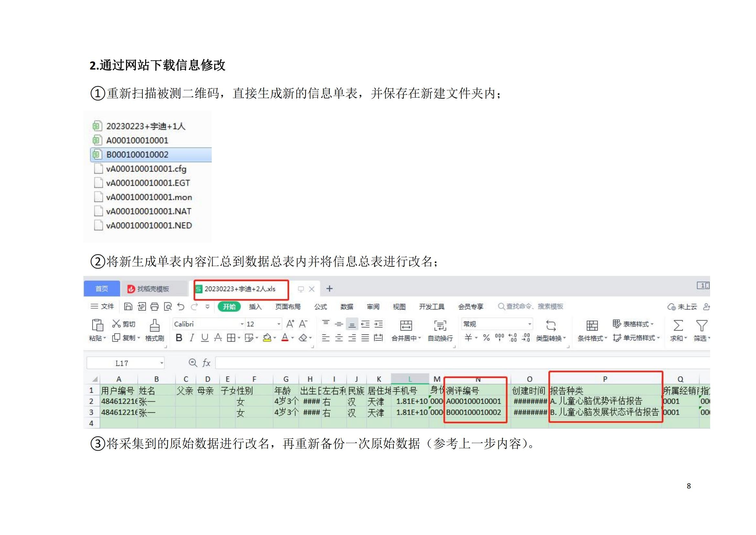Click the Format Painter (格式刷) brush

(x=154, y=330)
